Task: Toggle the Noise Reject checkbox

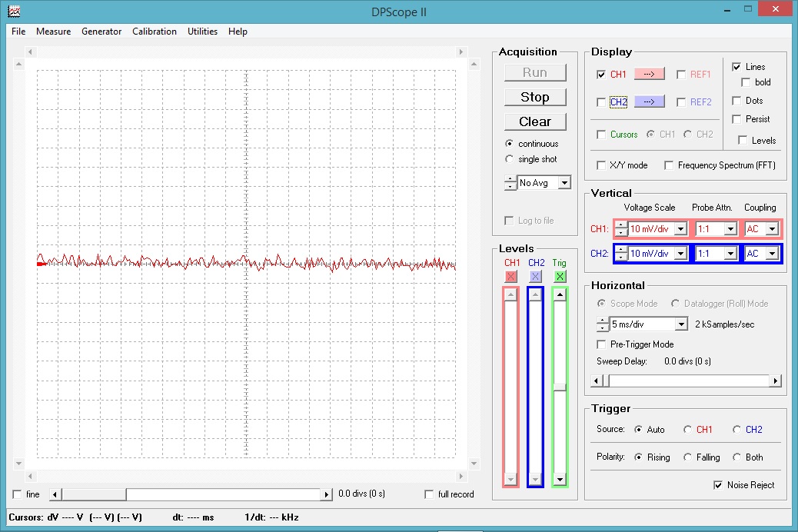Action: click(x=718, y=485)
